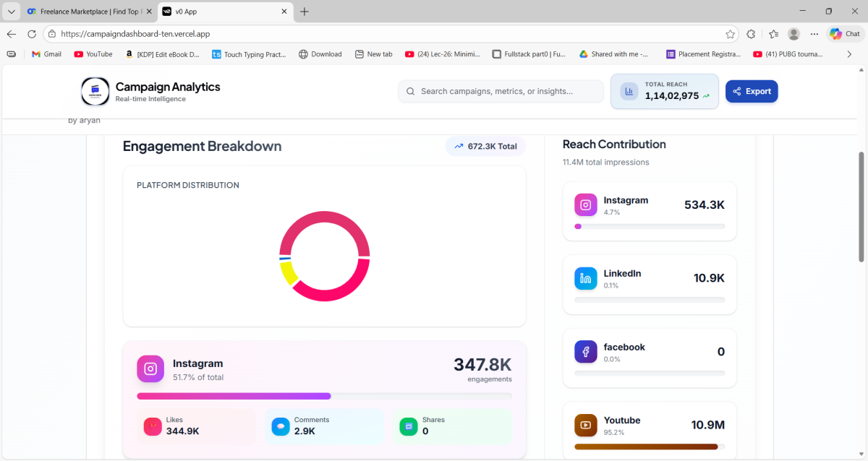Open the browser settings ellipsis menu
This screenshot has height=461, width=868.
(814, 34)
